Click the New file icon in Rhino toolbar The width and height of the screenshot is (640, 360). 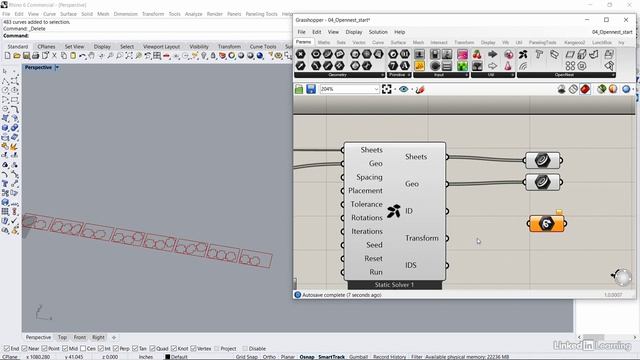point(7,56)
